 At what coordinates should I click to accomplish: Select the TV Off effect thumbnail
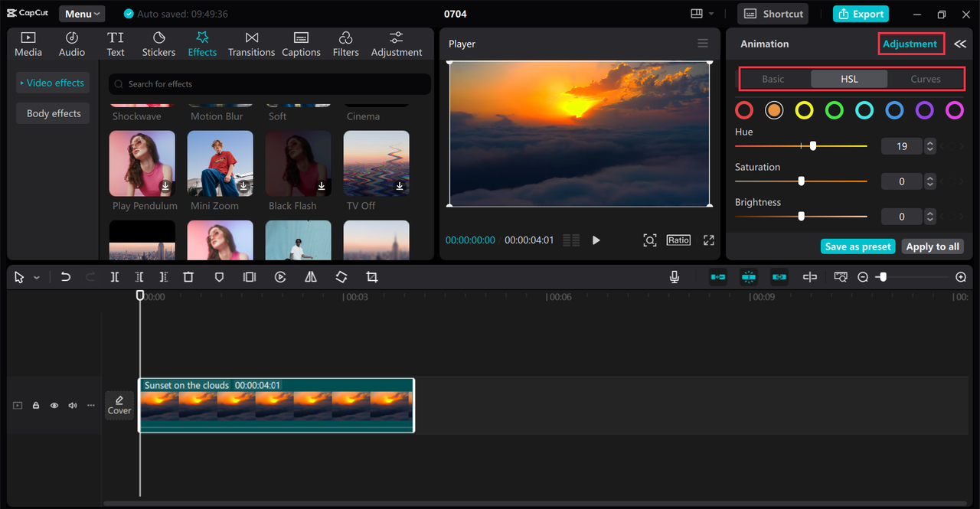[x=376, y=163]
